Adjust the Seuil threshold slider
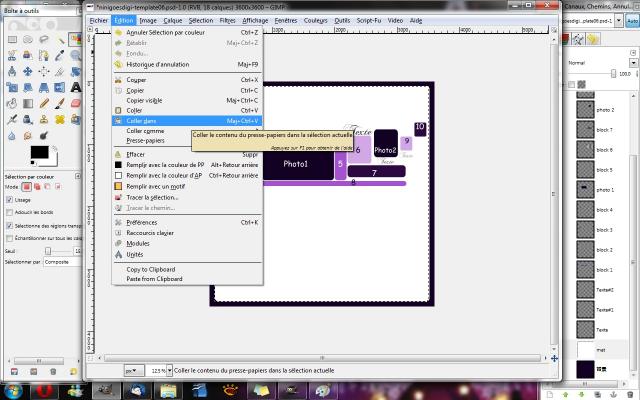Screen dimensions: 640x400 (x=48, y=251)
